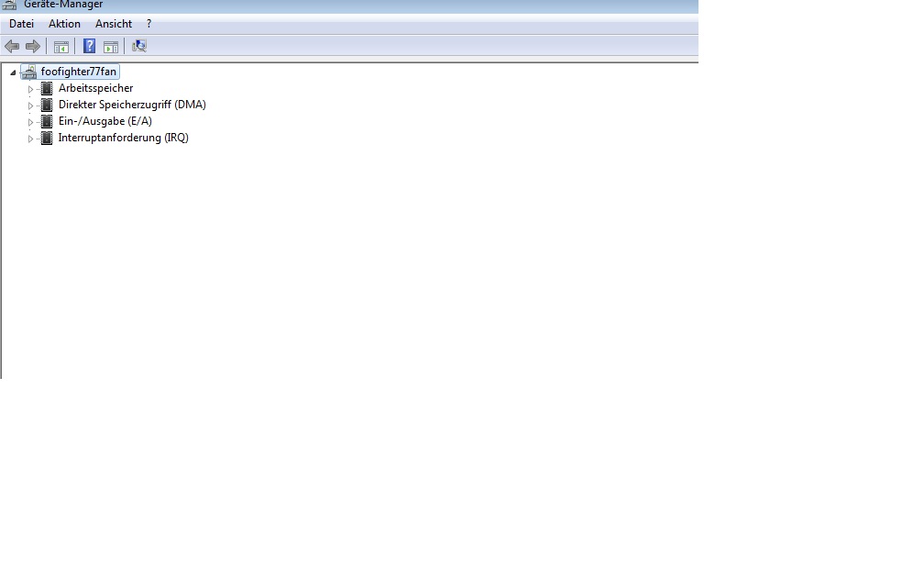The height and width of the screenshot is (578, 924).
Task: Select the Ein-/Ausgabe (E/A) label
Action: point(104,121)
